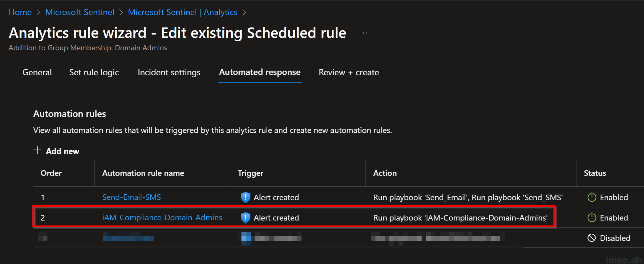This screenshot has width=644, height=264.
Task: Click the Action column header
Action: [x=385, y=173]
